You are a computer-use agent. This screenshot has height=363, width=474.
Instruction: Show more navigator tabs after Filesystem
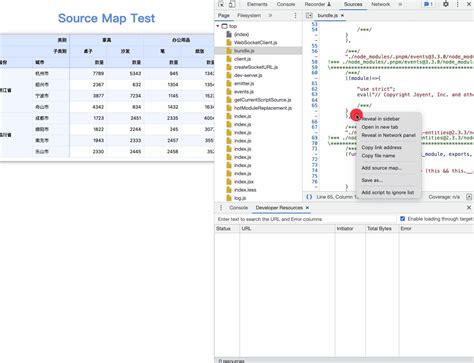tap(270, 15)
